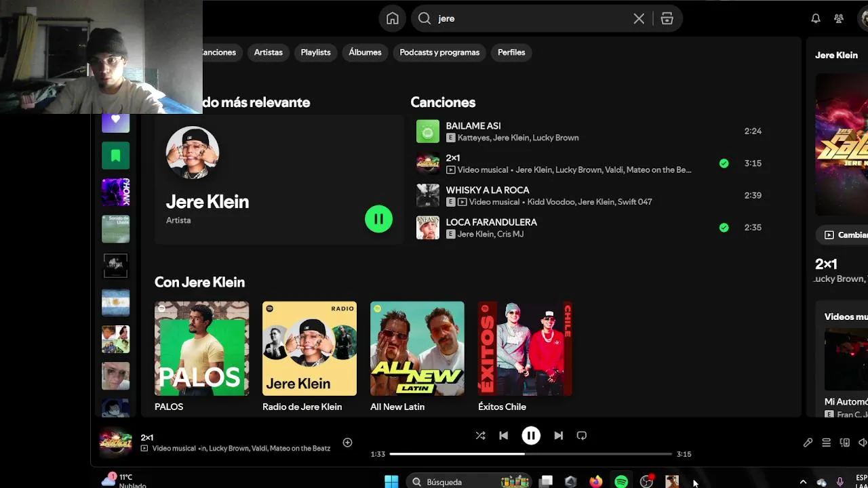This screenshot has width=868, height=488.
Task: Clear the search text 'jere'
Action: [639, 19]
